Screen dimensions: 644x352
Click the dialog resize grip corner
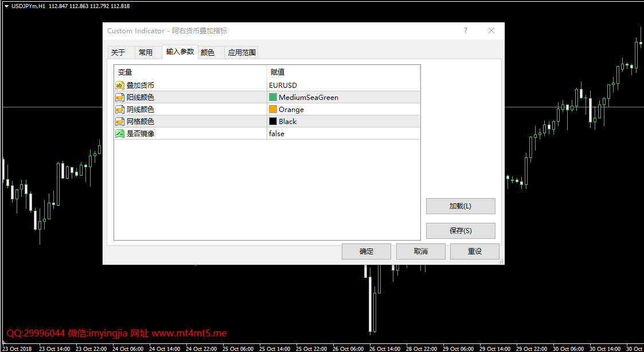pos(501,261)
